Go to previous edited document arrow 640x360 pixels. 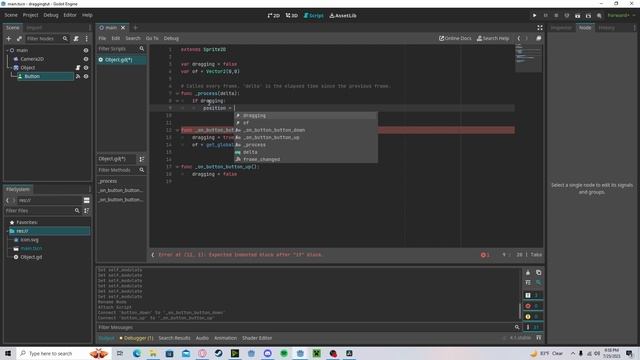(x=519, y=38)
